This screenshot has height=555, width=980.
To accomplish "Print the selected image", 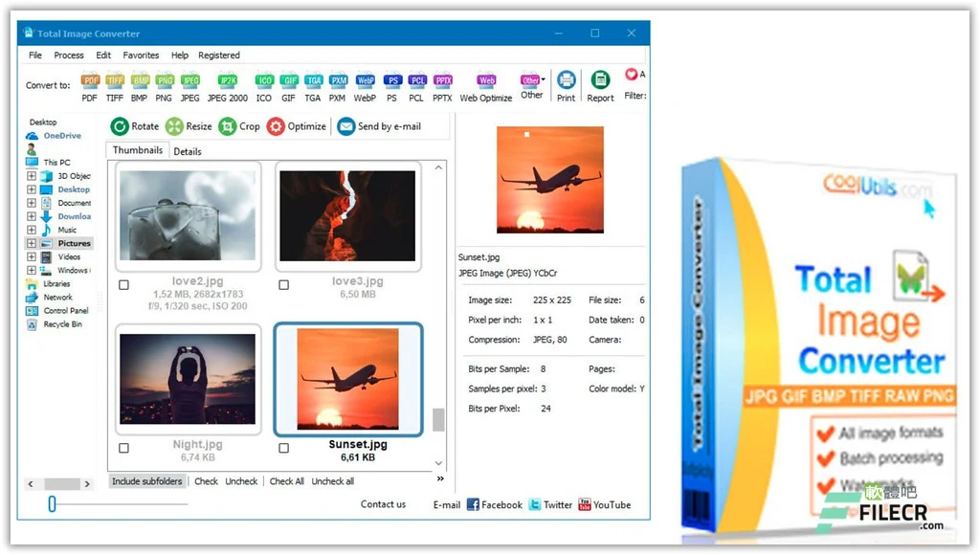I will [x=567, y=86].
